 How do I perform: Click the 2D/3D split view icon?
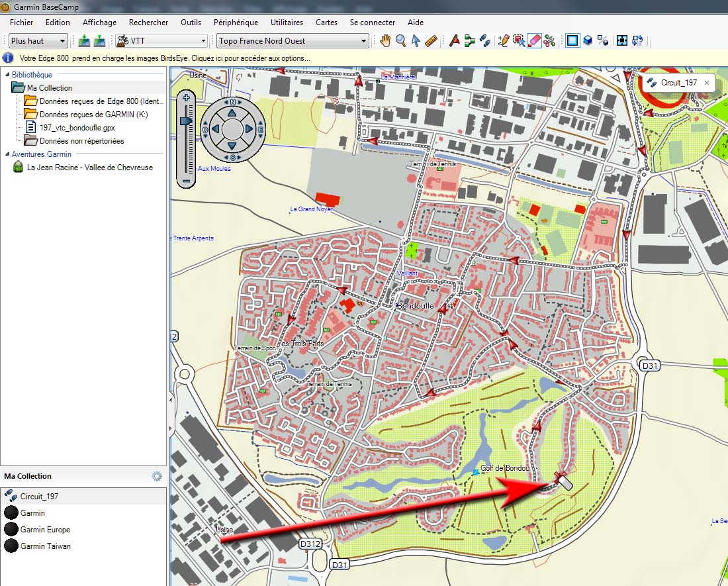[603, 41]
